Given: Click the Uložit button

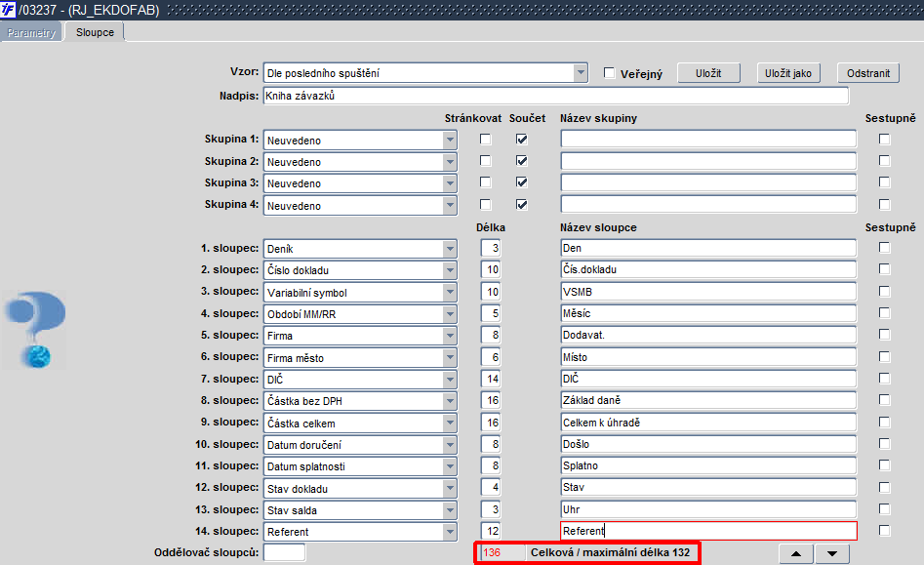Looking at the screenshot, I should click(708, 73).
